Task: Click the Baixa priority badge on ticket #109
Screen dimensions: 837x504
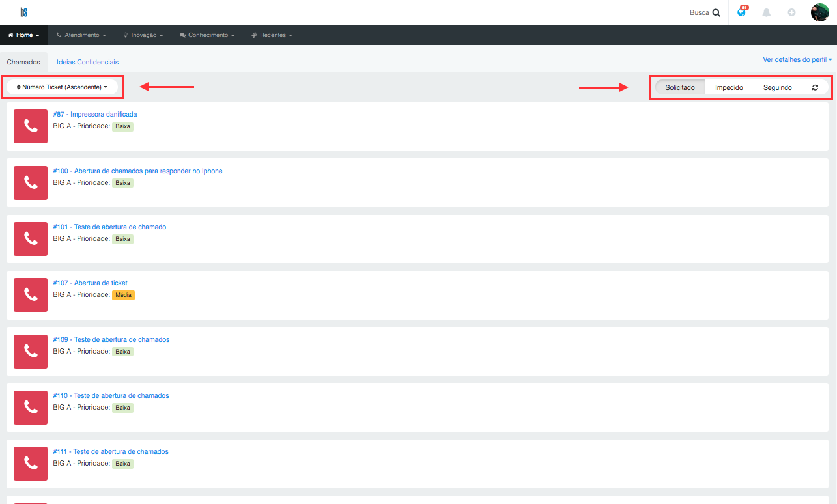Action: click(x=122, y=352)
